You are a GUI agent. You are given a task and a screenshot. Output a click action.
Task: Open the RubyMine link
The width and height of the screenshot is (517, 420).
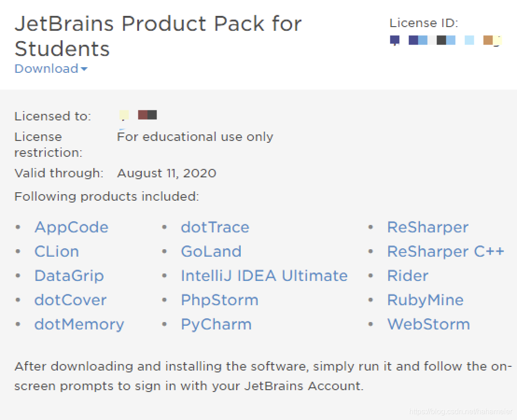(426, 301)
